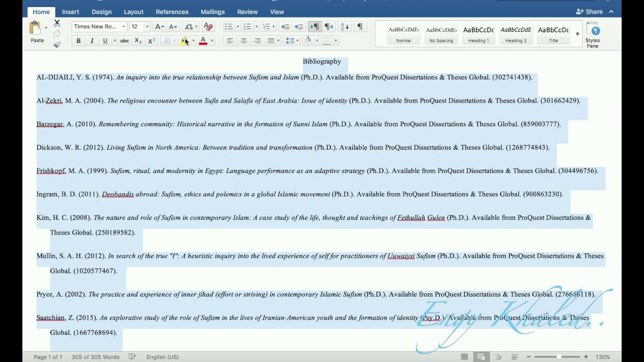Apply the red font color
The image size is (644, 362).
203,41
